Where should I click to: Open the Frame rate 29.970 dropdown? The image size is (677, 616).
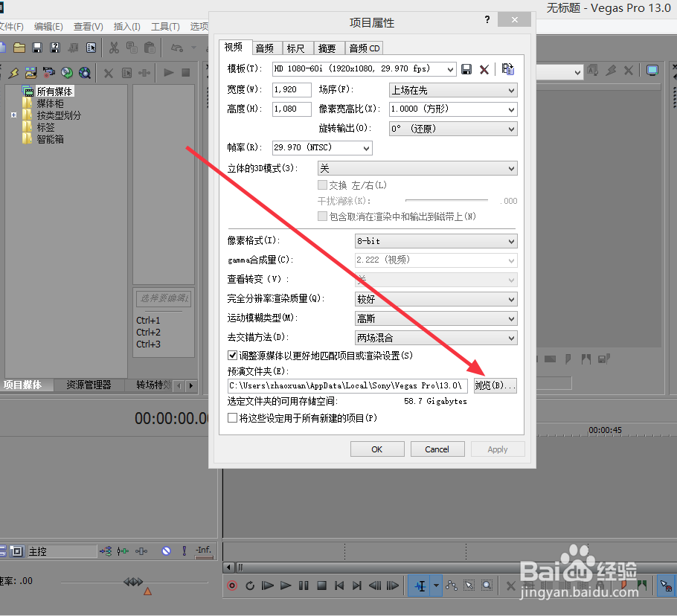point(322,147)
